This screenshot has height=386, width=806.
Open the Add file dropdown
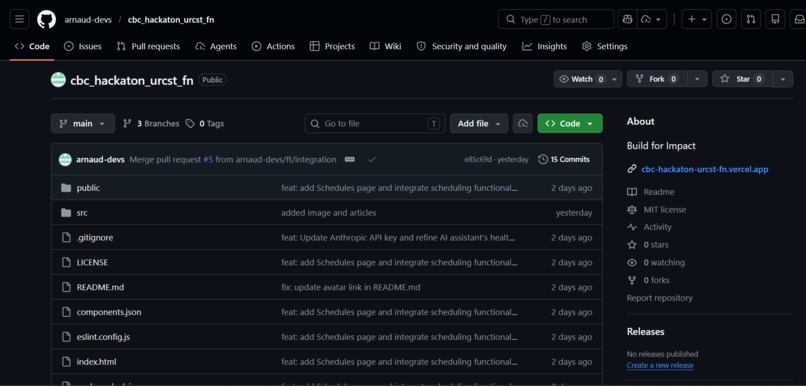479,123
